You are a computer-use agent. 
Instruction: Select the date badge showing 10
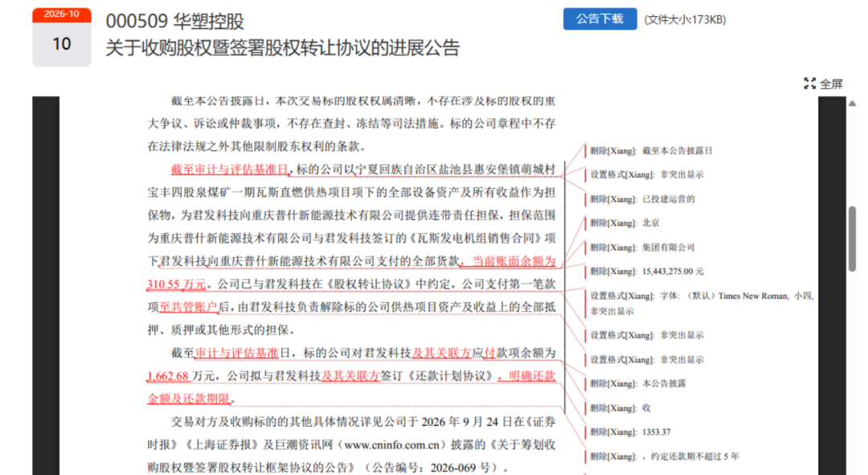[61, 43]
